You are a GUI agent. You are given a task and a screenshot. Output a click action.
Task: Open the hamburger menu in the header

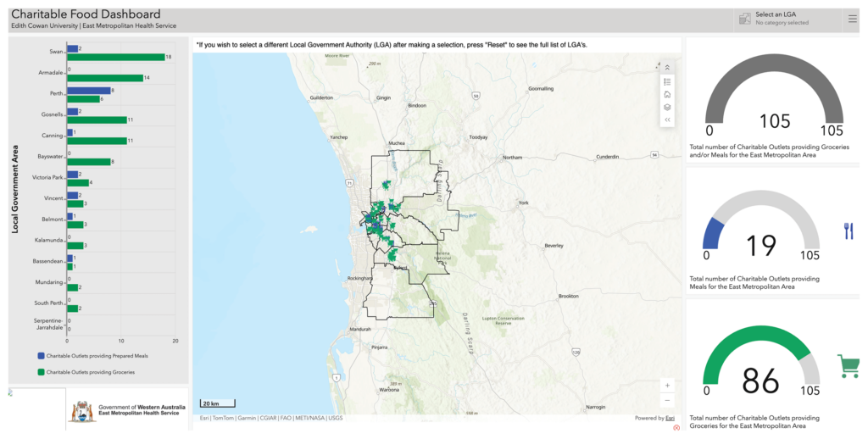[853, 19]
